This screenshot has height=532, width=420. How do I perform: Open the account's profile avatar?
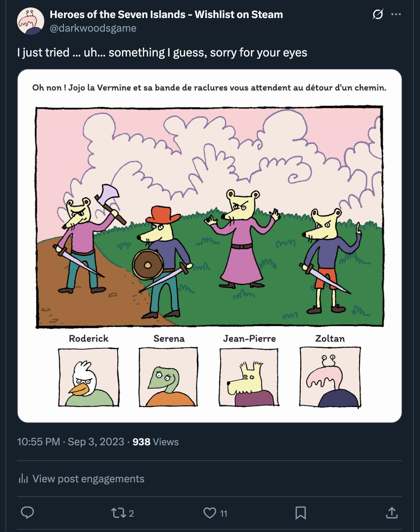(x=31, y=21)
